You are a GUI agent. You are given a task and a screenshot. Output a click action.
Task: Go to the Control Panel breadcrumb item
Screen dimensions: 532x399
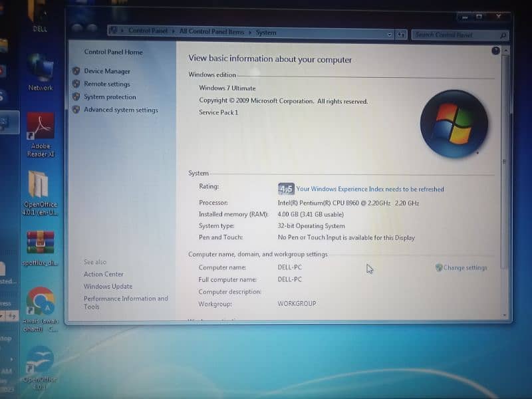click(148, 31)
